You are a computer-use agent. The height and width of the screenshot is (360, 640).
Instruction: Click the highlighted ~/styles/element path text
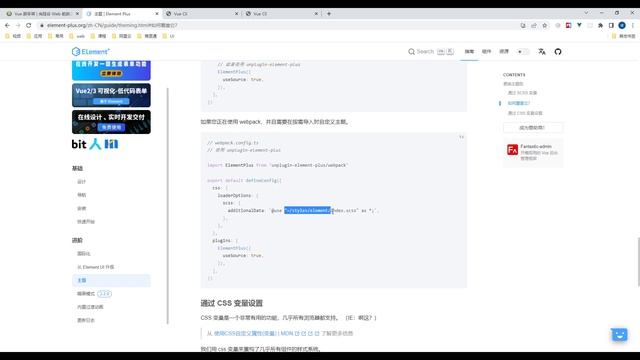coord(308,211)
